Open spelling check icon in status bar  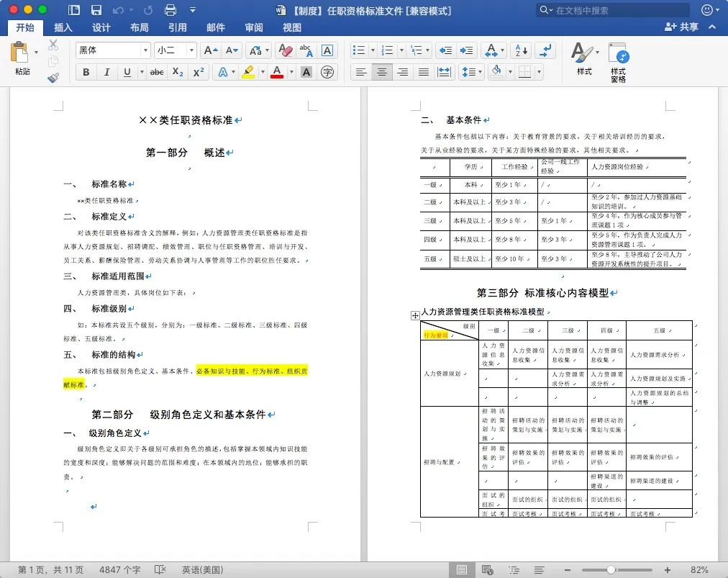tap(160, 569)
